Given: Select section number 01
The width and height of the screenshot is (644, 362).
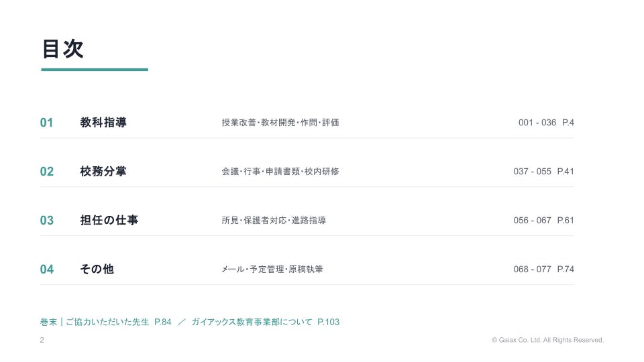Looking at the screenshot, I should point(46,123).
